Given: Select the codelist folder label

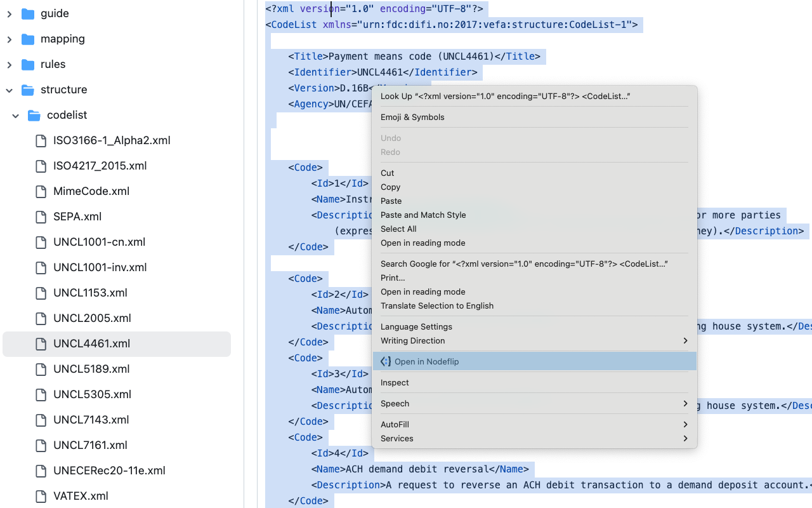Looking at the screenshot, I should tap(67, 115).
